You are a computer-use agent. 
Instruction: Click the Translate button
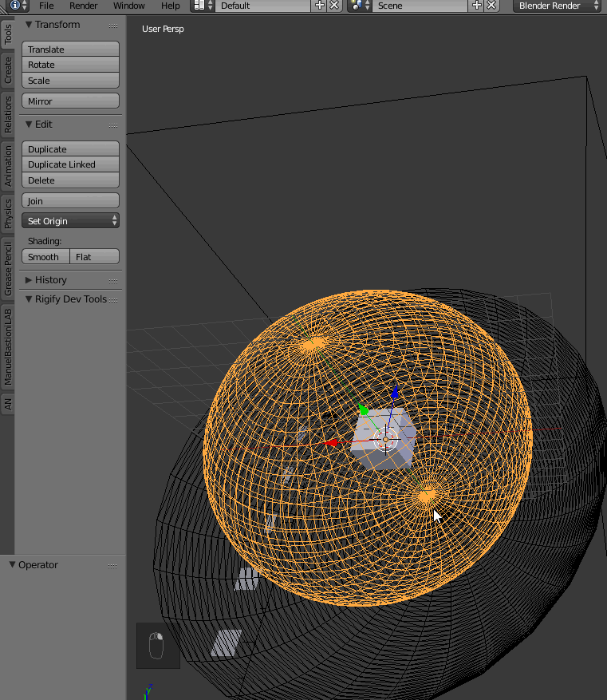(70, 49)
